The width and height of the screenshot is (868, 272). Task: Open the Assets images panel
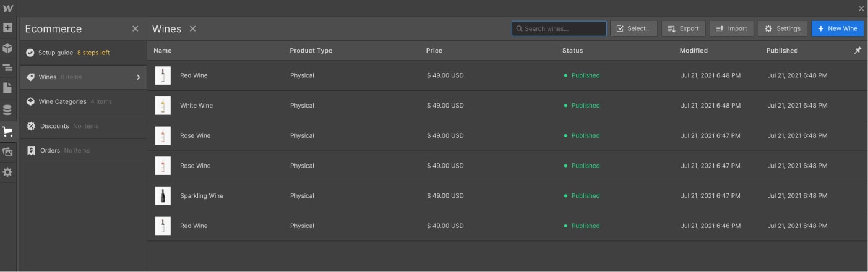coord(7,152)
